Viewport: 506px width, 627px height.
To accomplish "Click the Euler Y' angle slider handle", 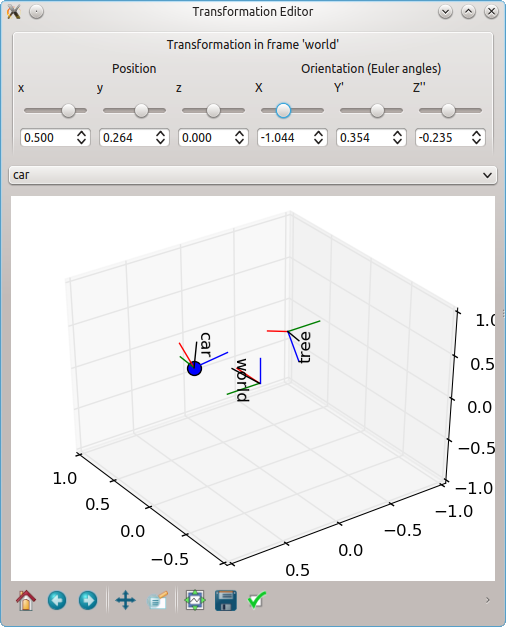I will coord(377,110).
